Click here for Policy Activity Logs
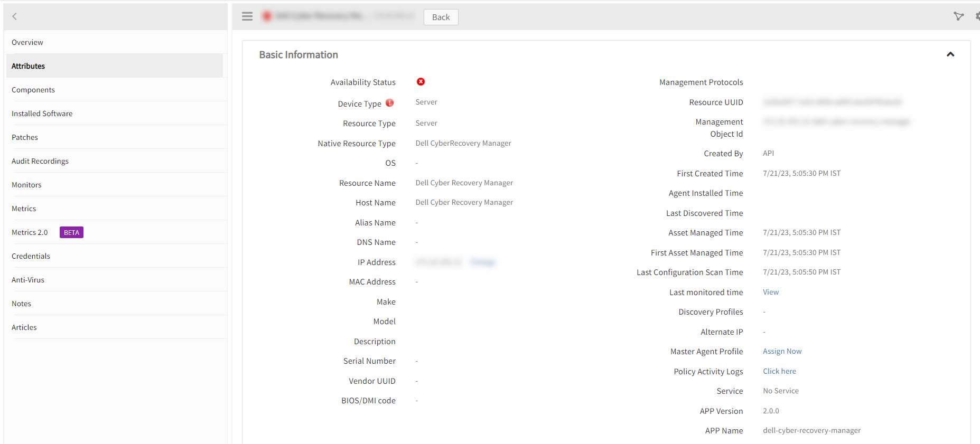This screenshot has width=980, height=444. point(779,371)
